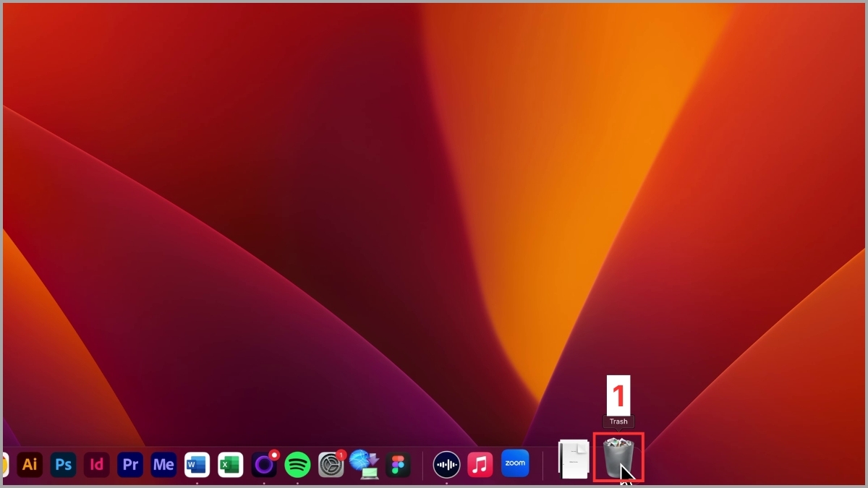Launch Figma from the dock
This screenshot has height=488, width=868.
click(398, 464)
